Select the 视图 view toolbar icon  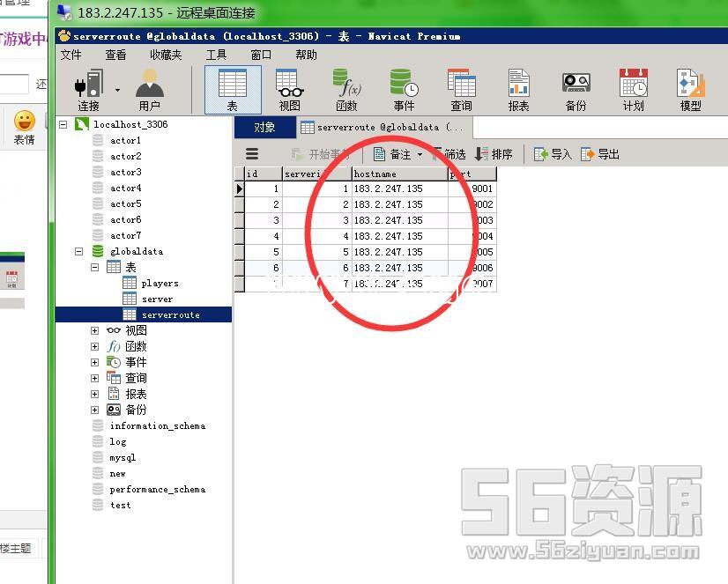[289, 90]
